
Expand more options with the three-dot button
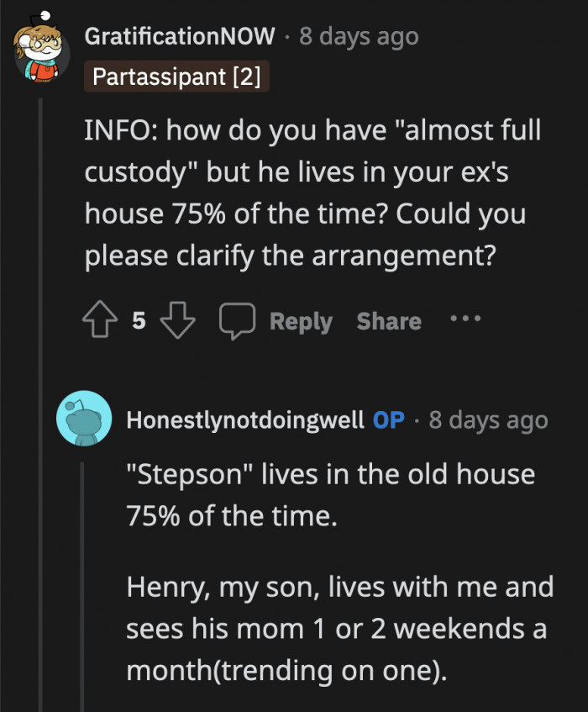(x=466, y=319)
